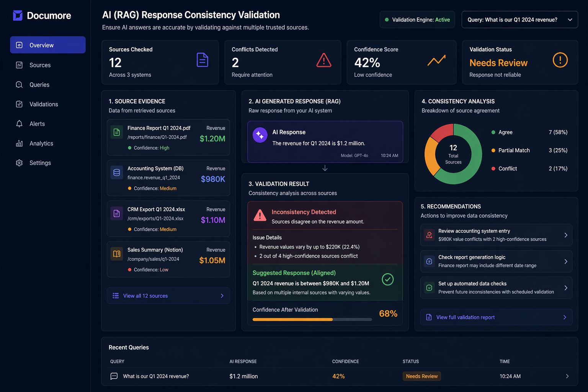Click the Review accounting system entry icon
Image resolution: width=588 pixels, height=392 pixels.
[429, 235]
